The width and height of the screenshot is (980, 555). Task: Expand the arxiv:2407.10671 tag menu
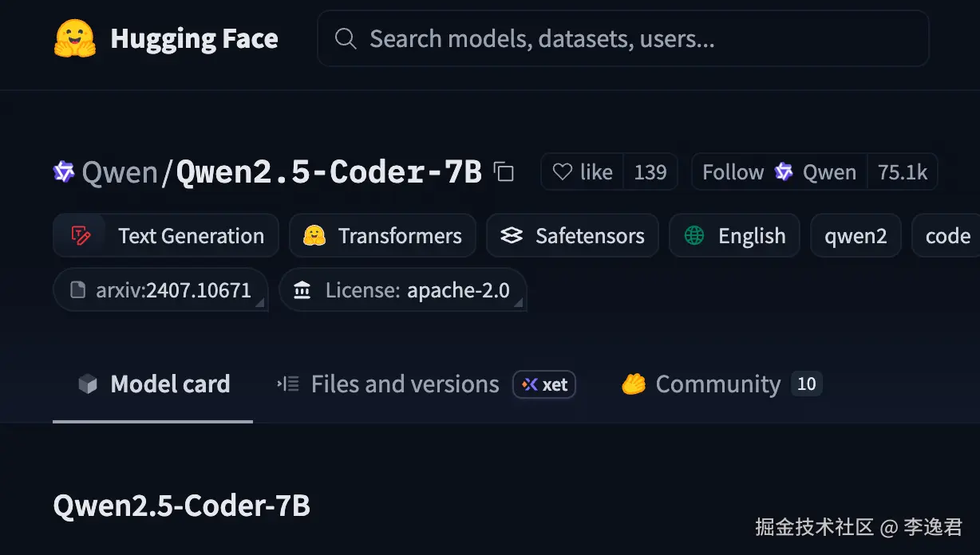pos(259,304)
